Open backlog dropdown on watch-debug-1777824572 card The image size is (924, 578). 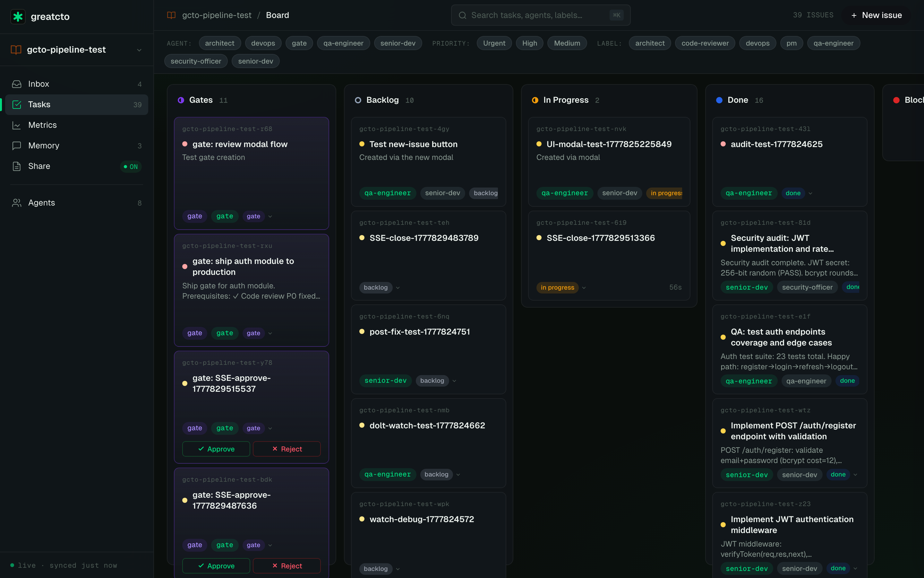[x=398, y=569]
